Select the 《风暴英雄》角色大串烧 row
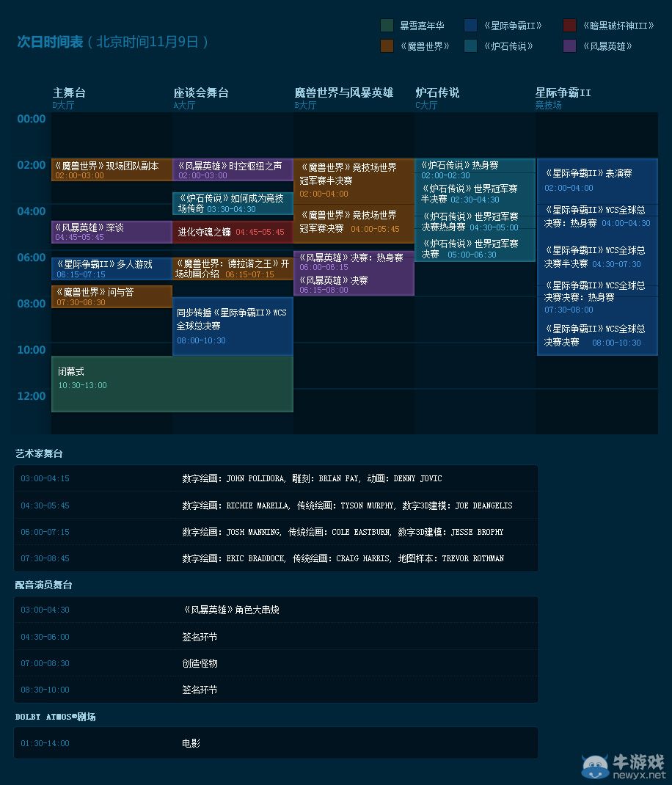Image resolution: width=672 pixels, height=785 pixels. coord(276,610)
